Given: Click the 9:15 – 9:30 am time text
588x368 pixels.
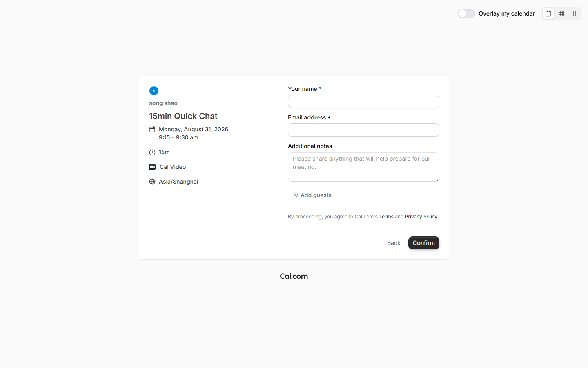Looking at the screenshot, I should [178, 137].
